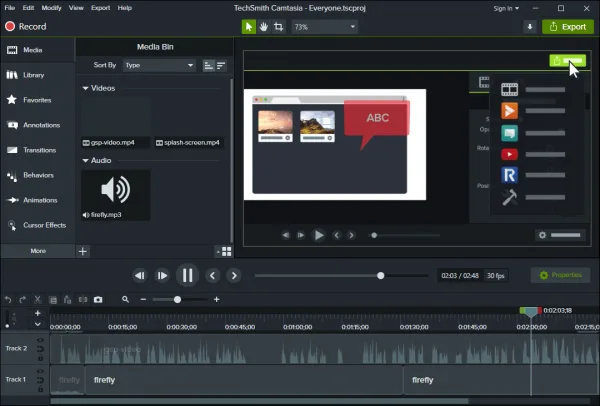This screenshot has height=406, width=600.
Task: Click the Copy icon in timeline toolbar
Action: point(53,300)
